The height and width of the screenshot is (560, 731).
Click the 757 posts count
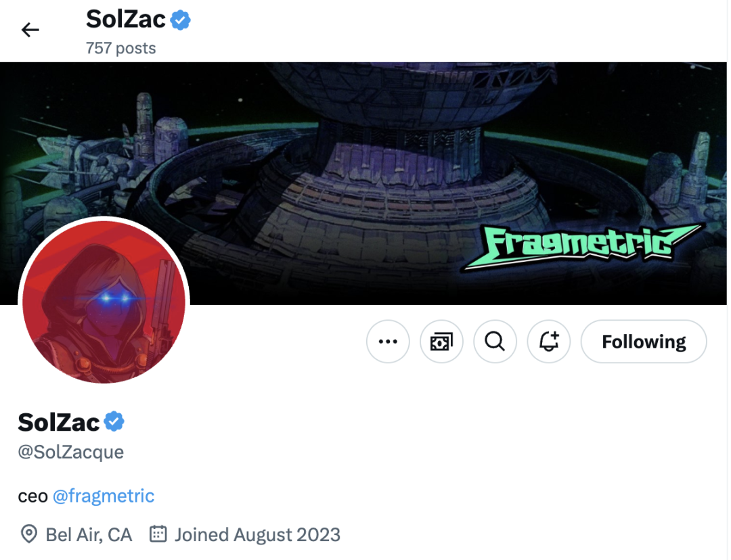120,48
